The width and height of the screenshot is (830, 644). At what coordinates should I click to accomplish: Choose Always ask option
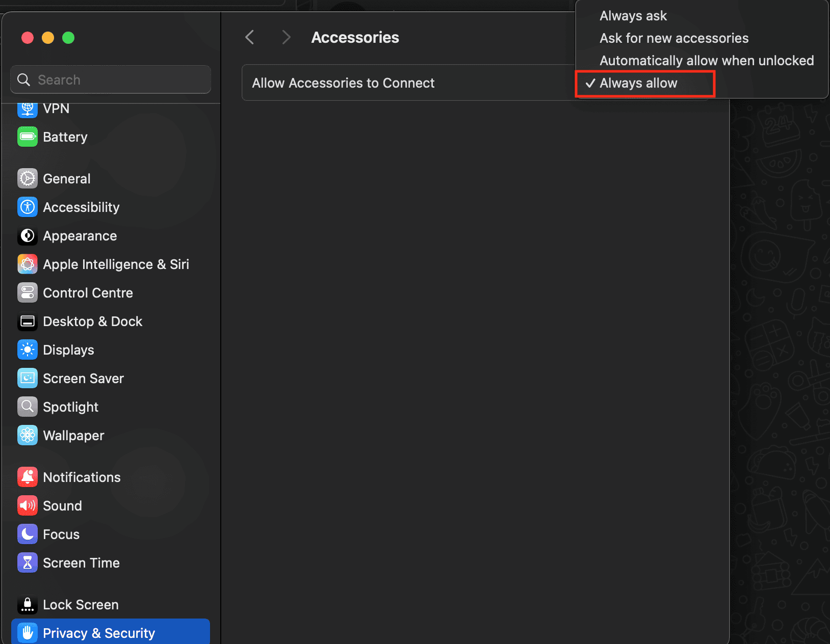pyautogui.click(x=633, y=16)
